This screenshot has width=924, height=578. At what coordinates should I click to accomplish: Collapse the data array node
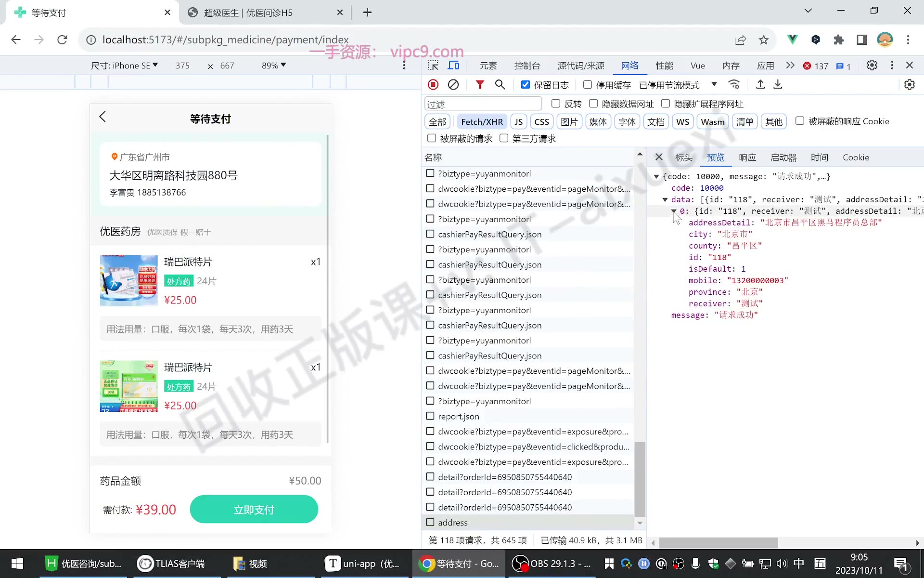tap(665, 199)
